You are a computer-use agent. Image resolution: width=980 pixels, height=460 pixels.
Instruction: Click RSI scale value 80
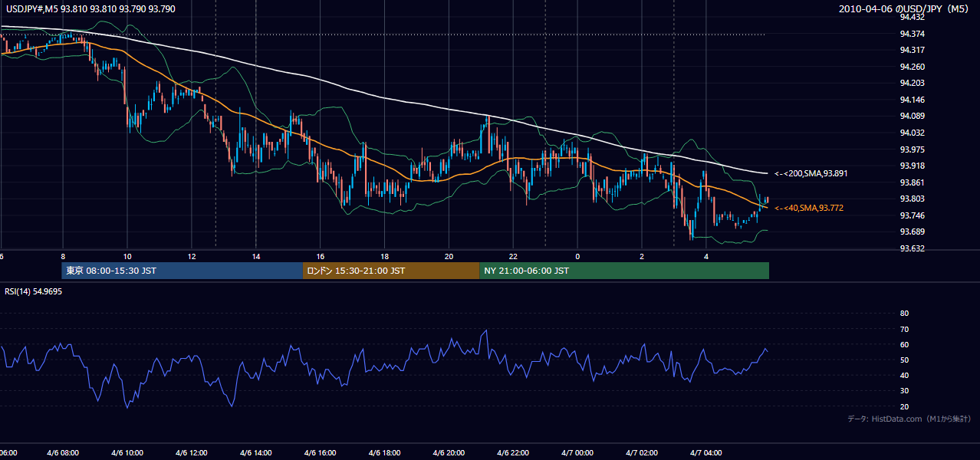click(x=905, y=314)
